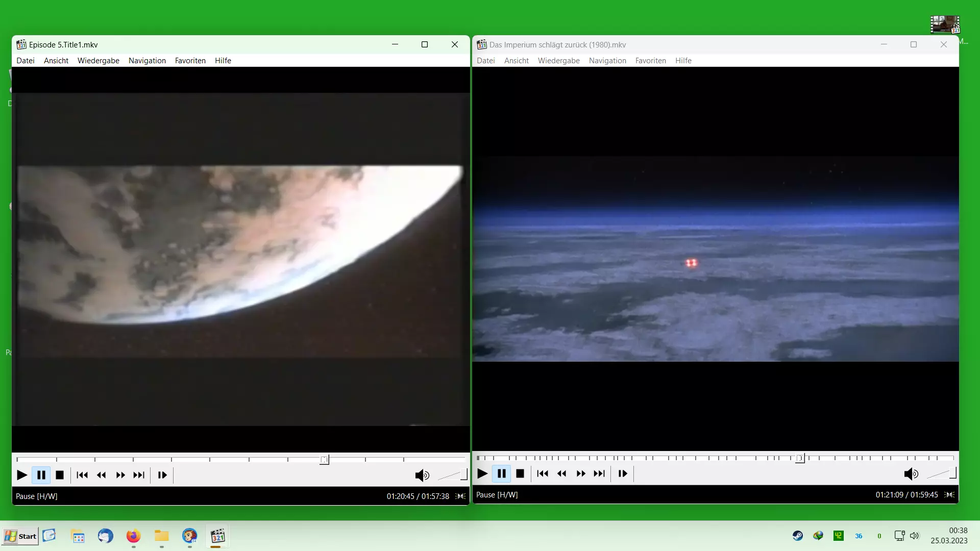Image resolution: width=980 pixels, height=551 pixels.
Task: Fast forward playback in Das Imperium window
Action: 581,473
